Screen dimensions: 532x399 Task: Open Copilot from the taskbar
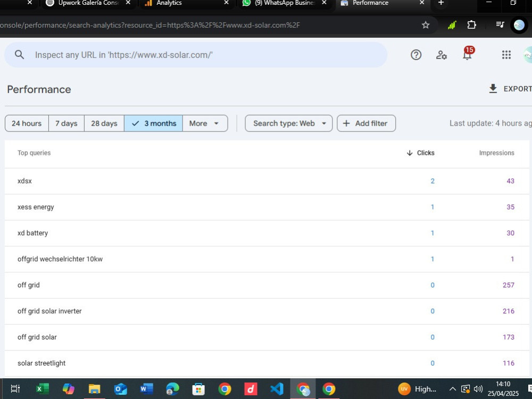pos(68,388)
